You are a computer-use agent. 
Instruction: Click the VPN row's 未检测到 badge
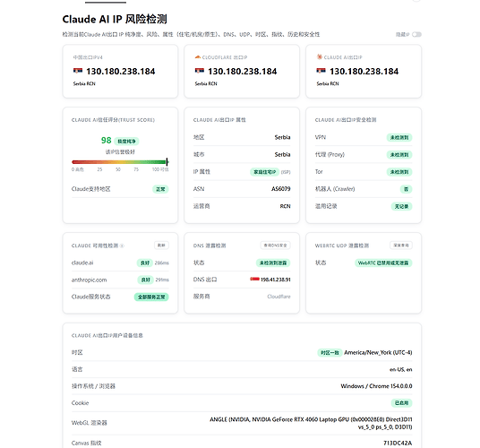pos(399,137)
